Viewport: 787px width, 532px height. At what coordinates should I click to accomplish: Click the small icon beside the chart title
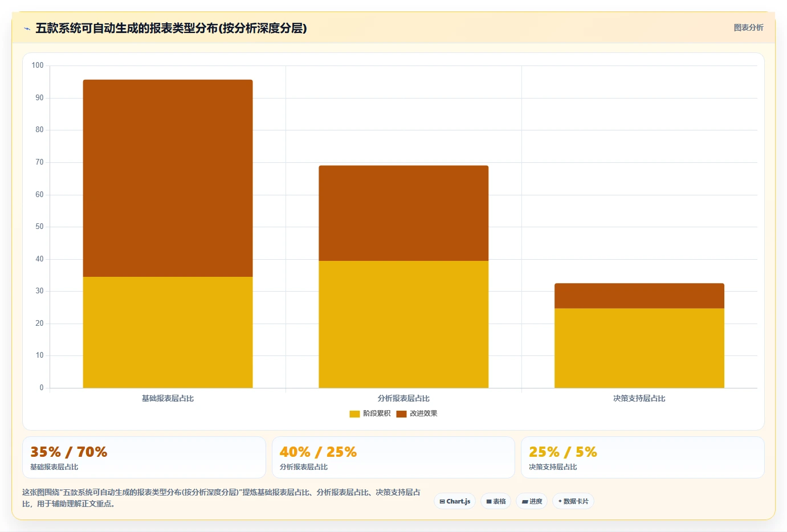(x=27, y=28)
